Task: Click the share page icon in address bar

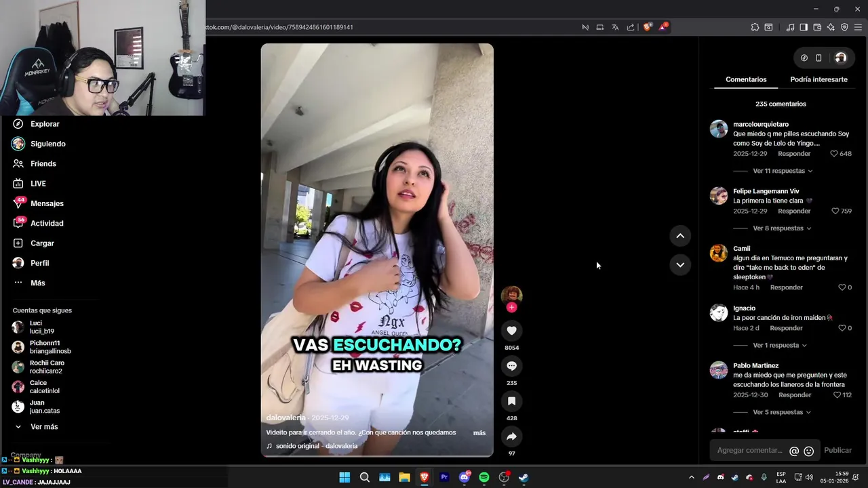Action: 631,27
